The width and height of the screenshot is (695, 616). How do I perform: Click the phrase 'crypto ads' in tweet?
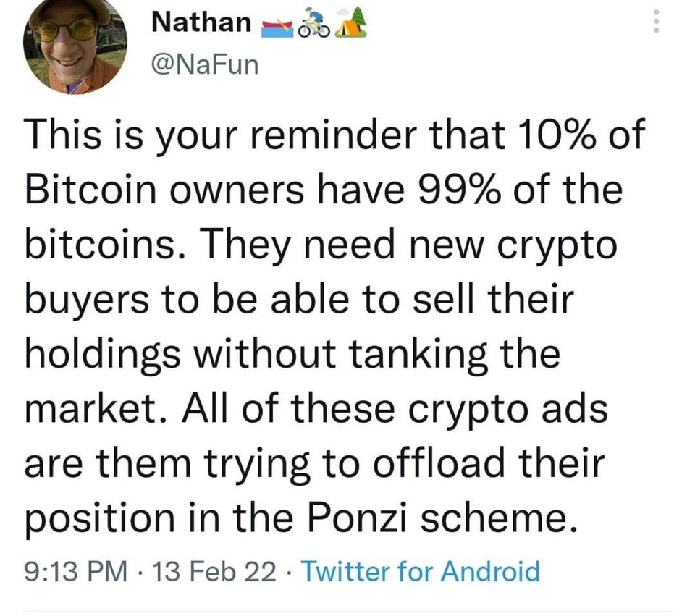pyautogui.click(x=507, y=408)
